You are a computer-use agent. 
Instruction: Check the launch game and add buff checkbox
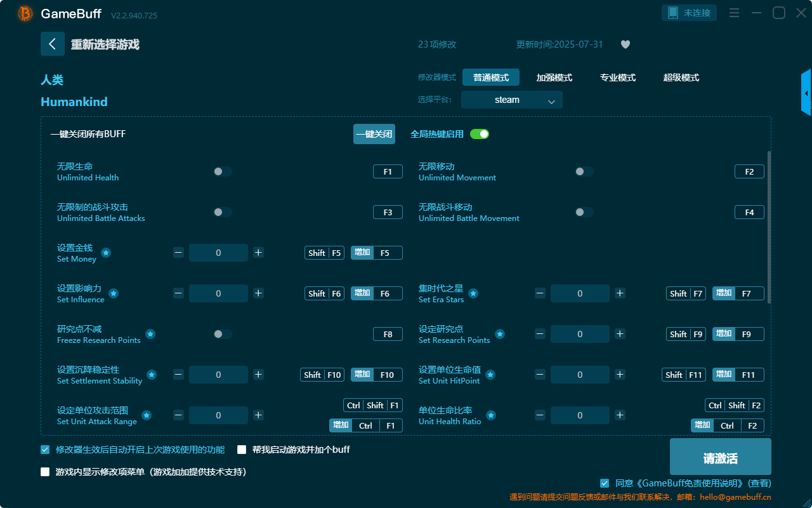click(242, 450)
